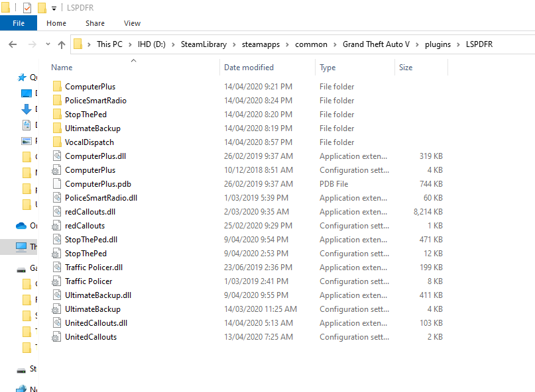Image resolution: width=535 pixels, height=392 pixels.
Task: Select the Traffic Policer configuration icon
Action: pos(56,281)
